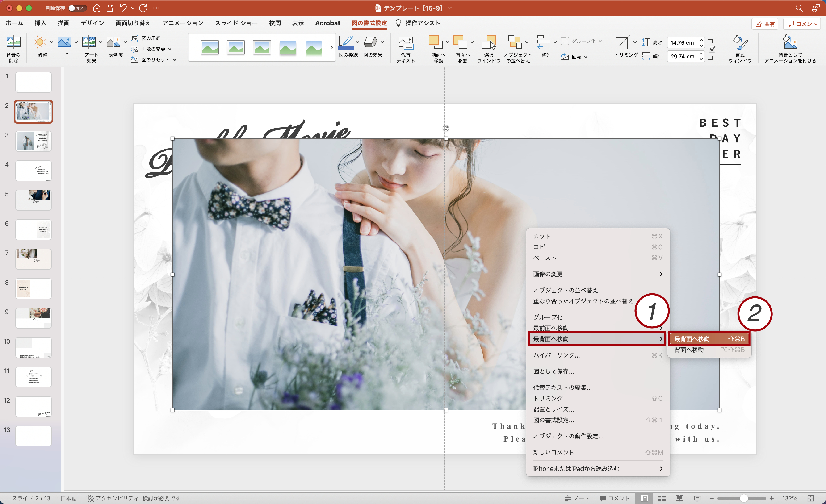Open the 整列 dropdown arrow
This screenshot has height=504, width=826.
tap(555, 42)
